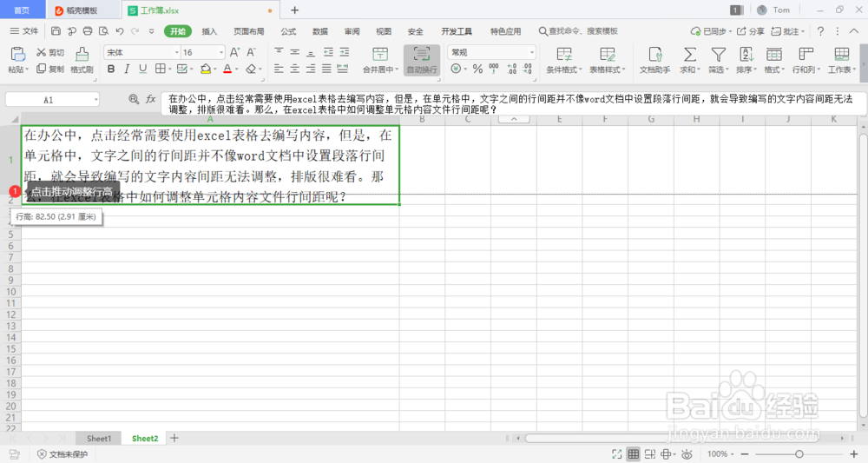Viewport: 868px width, 463px height.
Task: Open the Insert (插入) ribbon tab
Action: pos(209,31)
